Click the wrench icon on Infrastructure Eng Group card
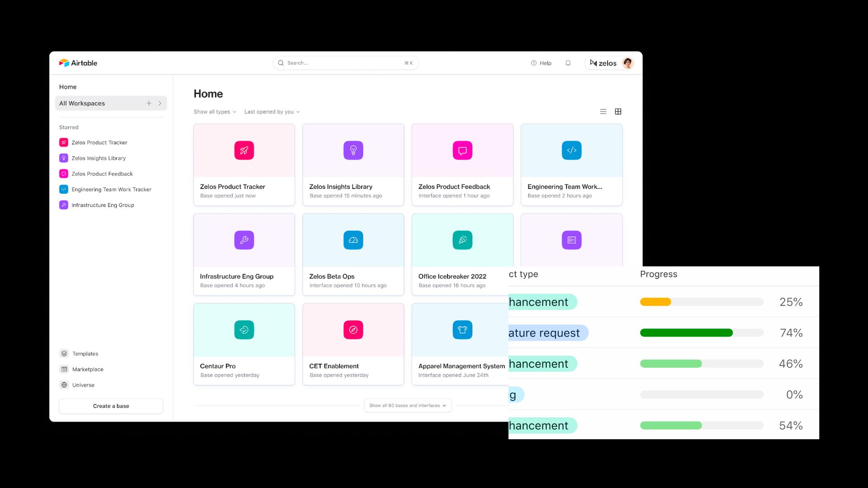This screenshot has width=868, height=488. 244,240
